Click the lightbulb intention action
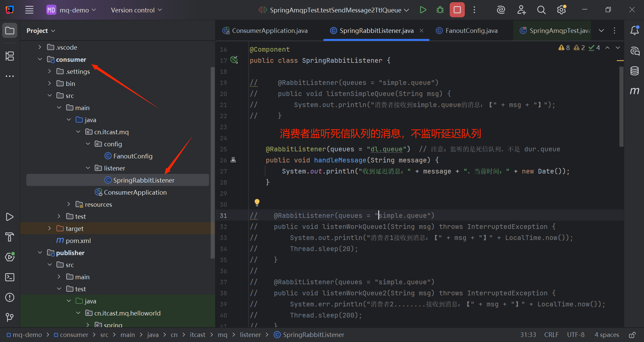The image size is (644, 342). point(257,202)
